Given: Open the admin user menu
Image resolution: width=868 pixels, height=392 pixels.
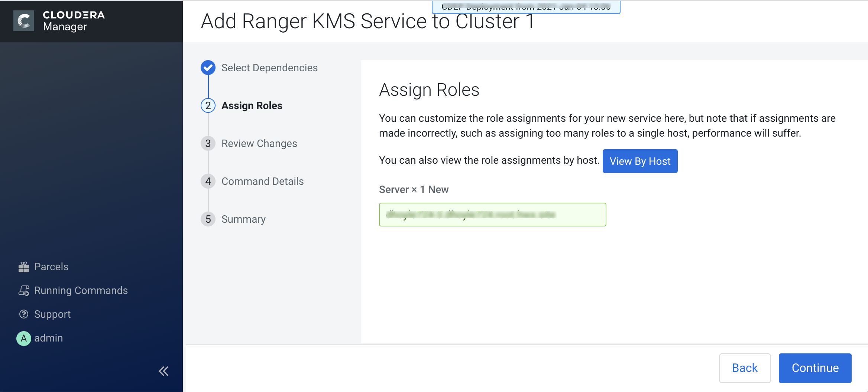Looking at the screenshot, I should [49, 338].
